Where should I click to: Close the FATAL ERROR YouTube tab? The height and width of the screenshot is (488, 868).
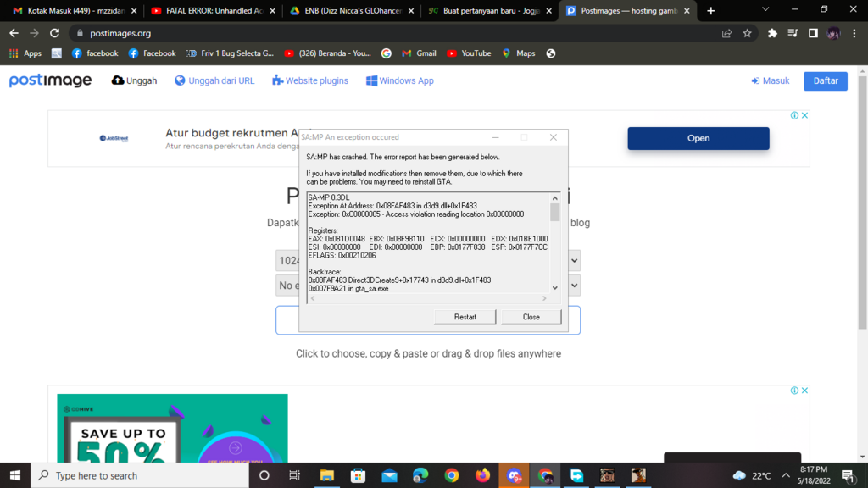pyautogui.click(x=272, y=10)
